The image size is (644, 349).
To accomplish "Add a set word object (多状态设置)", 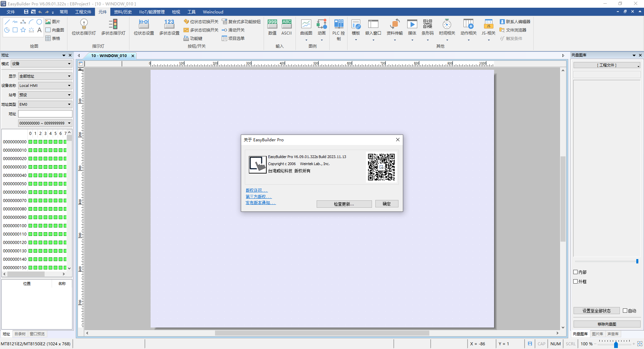I will (x=169, y=27).
